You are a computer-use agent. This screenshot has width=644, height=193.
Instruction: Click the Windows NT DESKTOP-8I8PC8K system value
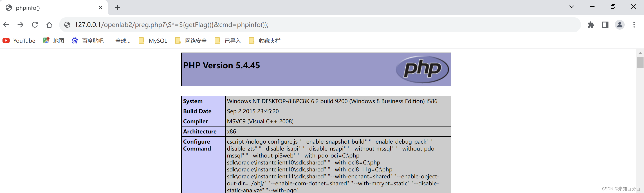pos(332,101)
